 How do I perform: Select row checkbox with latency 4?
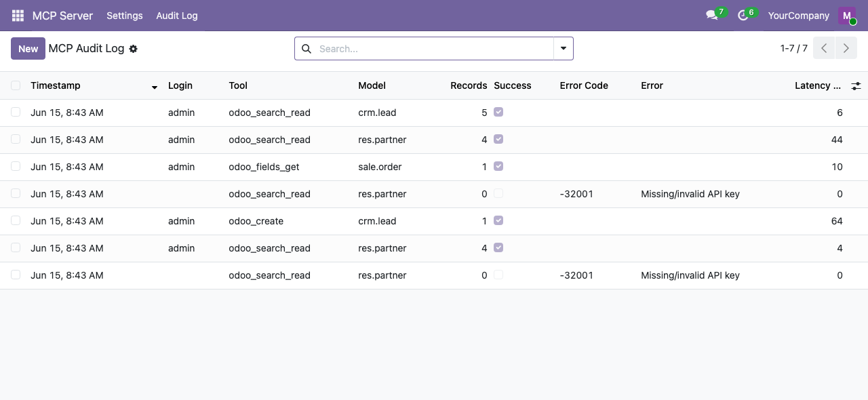(x=16, y=247)
